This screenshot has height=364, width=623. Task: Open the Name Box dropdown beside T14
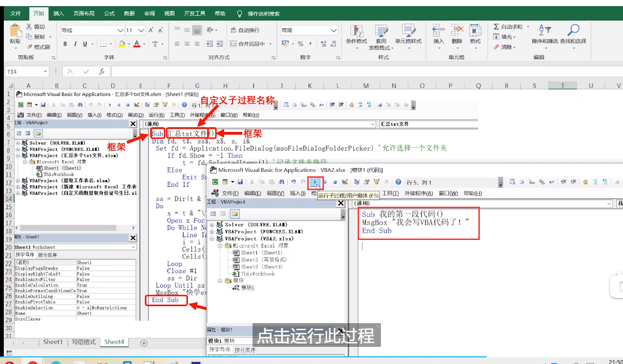pos(45,72)
